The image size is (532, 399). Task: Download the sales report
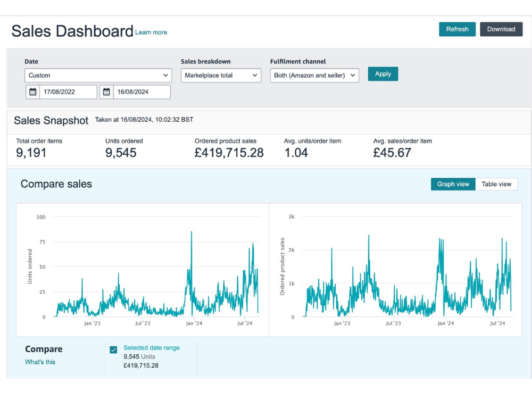(x=501, y=29)
